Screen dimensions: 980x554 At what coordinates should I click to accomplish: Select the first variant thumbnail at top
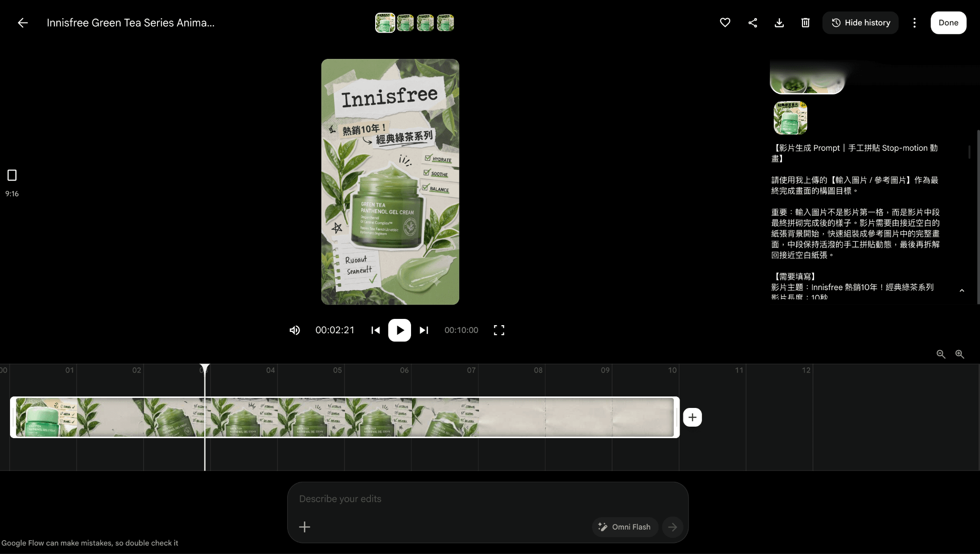[x=385, y=23]
